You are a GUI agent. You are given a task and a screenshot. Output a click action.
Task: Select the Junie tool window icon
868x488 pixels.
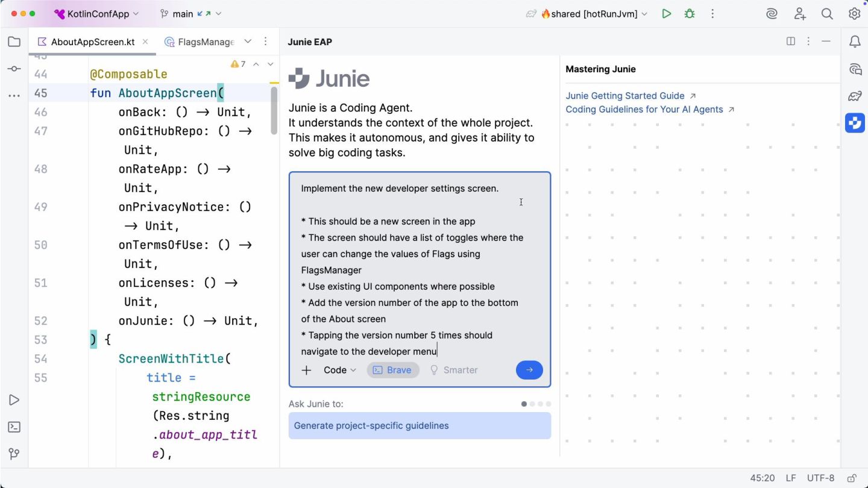[855, 123]
